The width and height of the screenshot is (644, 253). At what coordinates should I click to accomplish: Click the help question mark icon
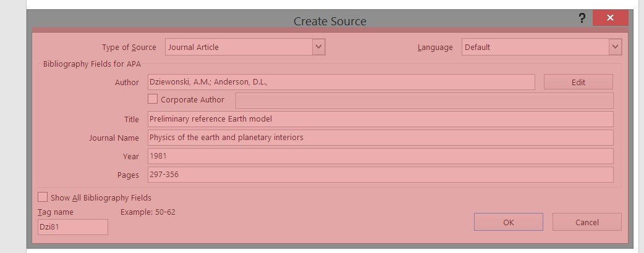pos(582,18)
